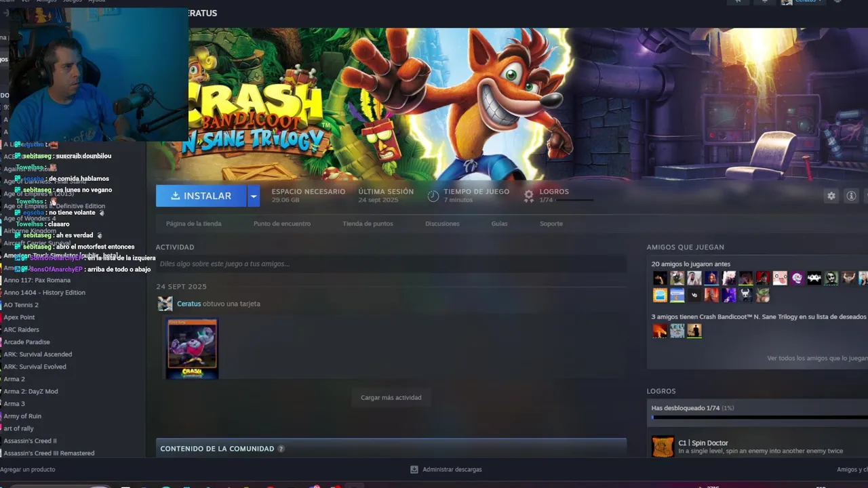Click Administrar descargas in bottom bar
Viewport: 868px width, 488px height.
[452, 470]
